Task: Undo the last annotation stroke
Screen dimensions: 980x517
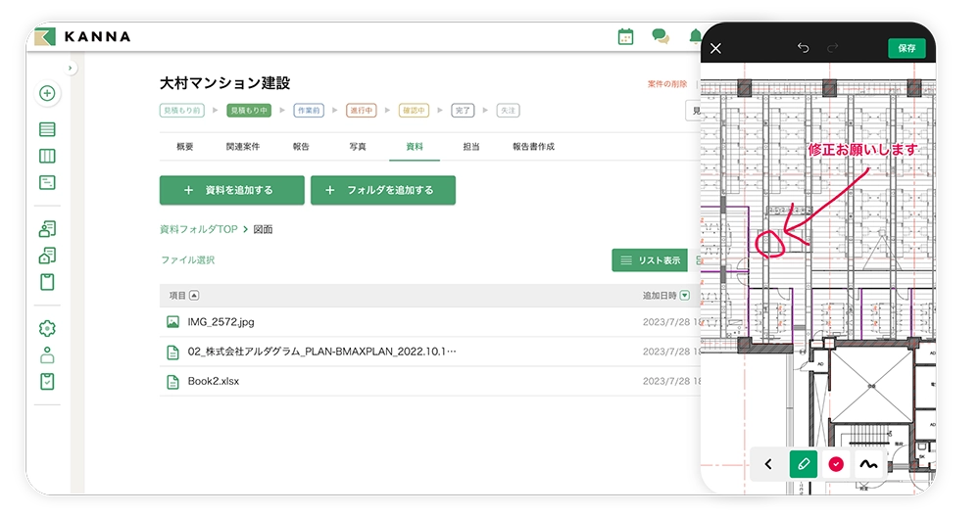Action: pos(804,48)
